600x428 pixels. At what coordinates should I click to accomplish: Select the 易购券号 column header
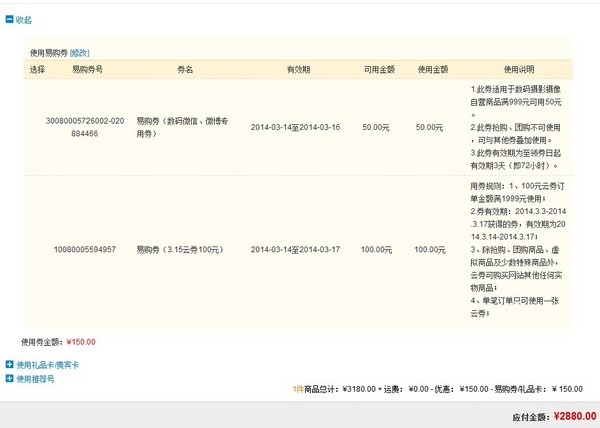point(88,69)
